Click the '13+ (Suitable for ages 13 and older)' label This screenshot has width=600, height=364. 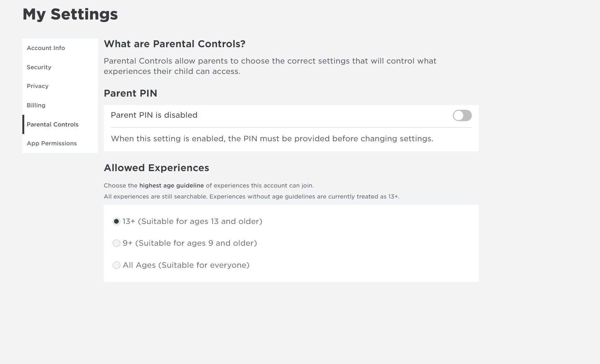[192, 221]
